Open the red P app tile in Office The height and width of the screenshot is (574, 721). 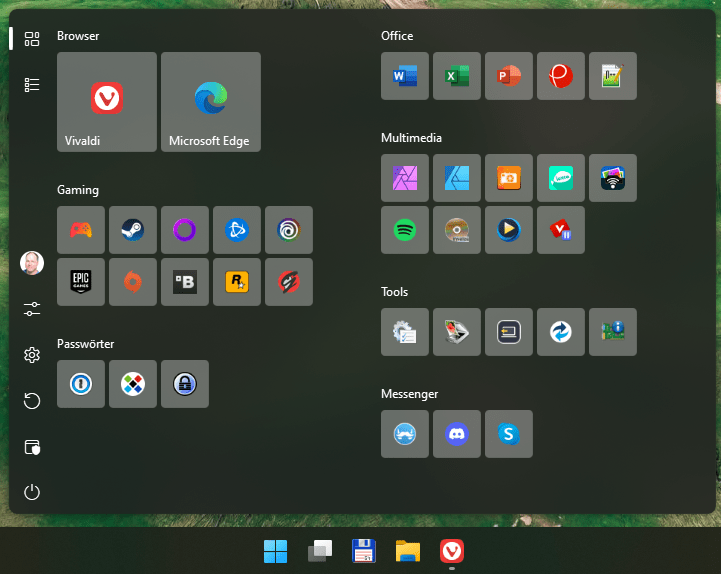[561, 76]
